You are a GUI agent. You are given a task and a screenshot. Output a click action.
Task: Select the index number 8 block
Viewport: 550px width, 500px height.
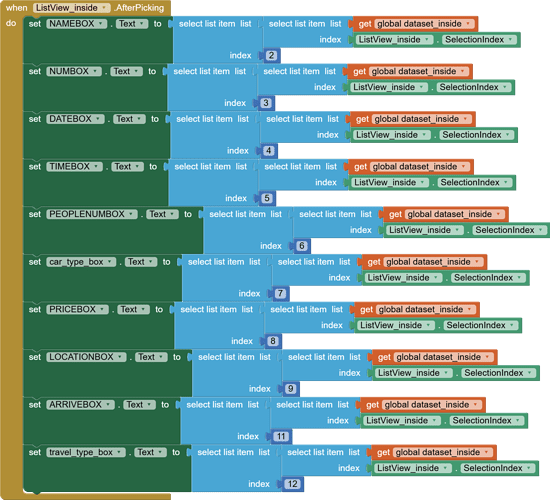[273, 341]
